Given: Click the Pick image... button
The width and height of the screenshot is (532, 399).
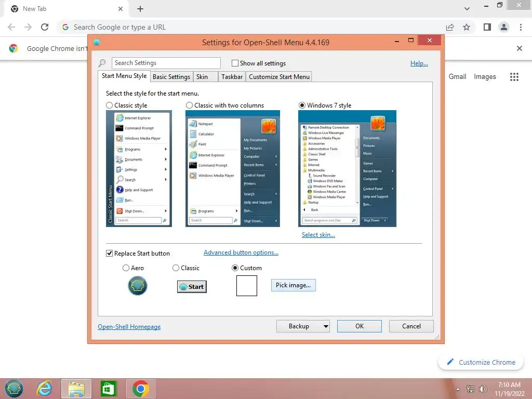Looking at the screenshot, I should [x=293, y=285].
